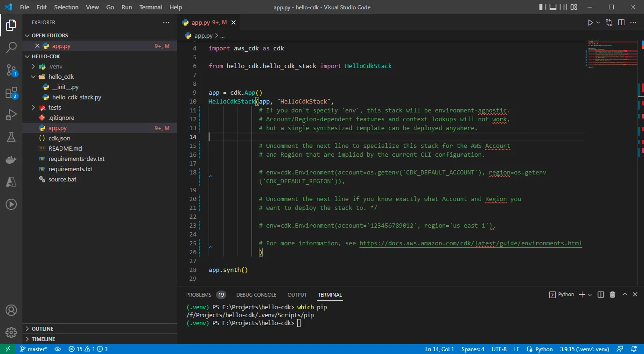The image size is (644, 354).
Task: Open the Docker view in activity bar
Action: click(11, 160)
